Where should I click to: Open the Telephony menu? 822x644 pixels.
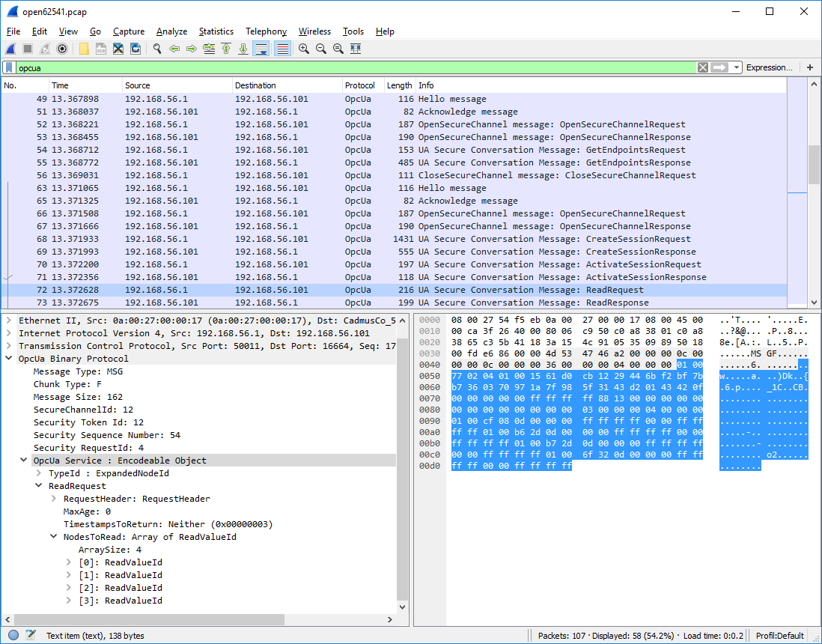(x=266, y=31)
